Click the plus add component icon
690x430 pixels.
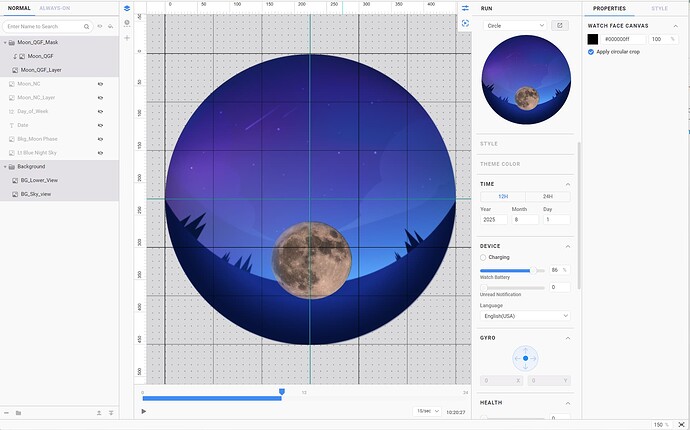coord(127,38)
